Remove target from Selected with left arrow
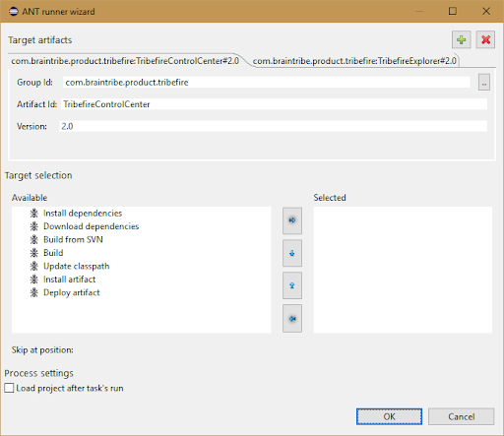 tap(292, 318)
